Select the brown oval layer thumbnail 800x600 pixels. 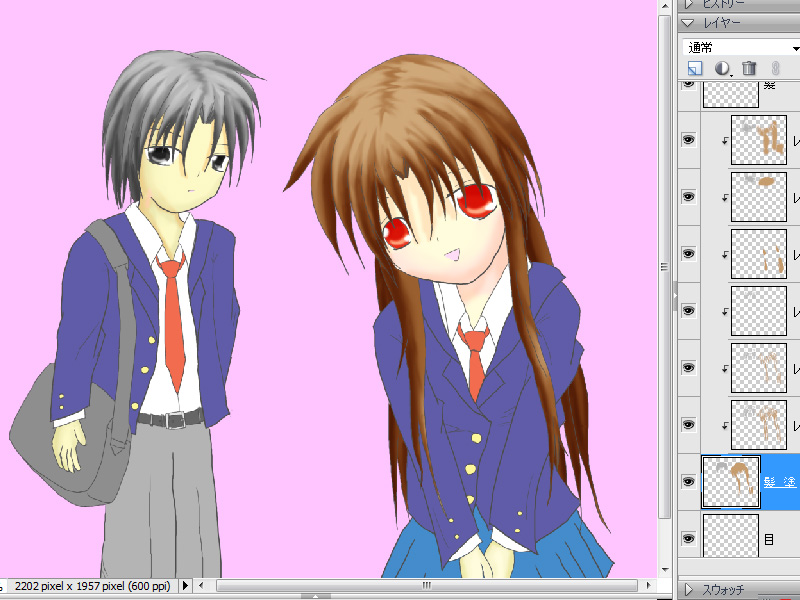coord(759,197)
